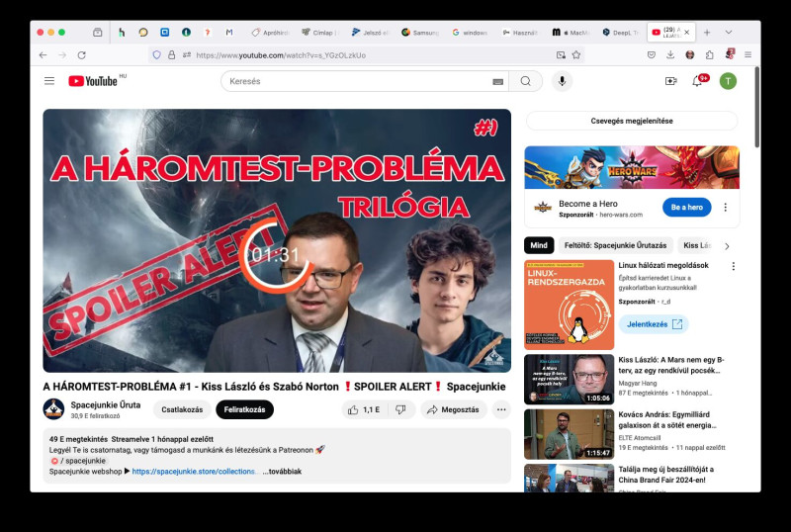Click Csevegés megjelenítése button
Viewport: 791px width, 532px height.
[x=632, y=121]
